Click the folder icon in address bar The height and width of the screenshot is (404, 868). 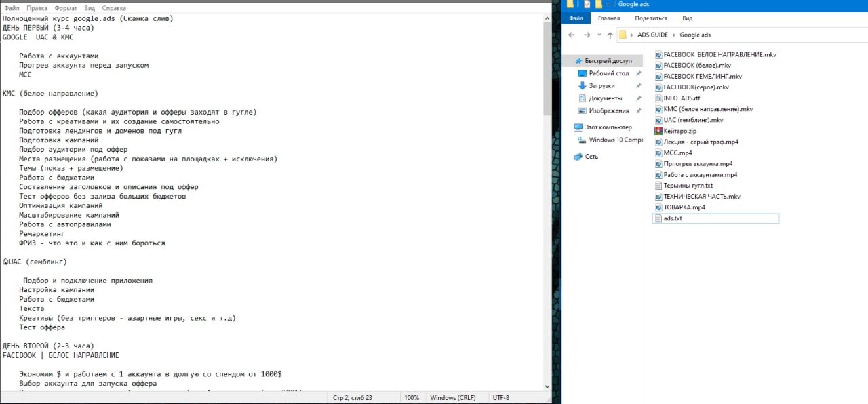point(622,35)
